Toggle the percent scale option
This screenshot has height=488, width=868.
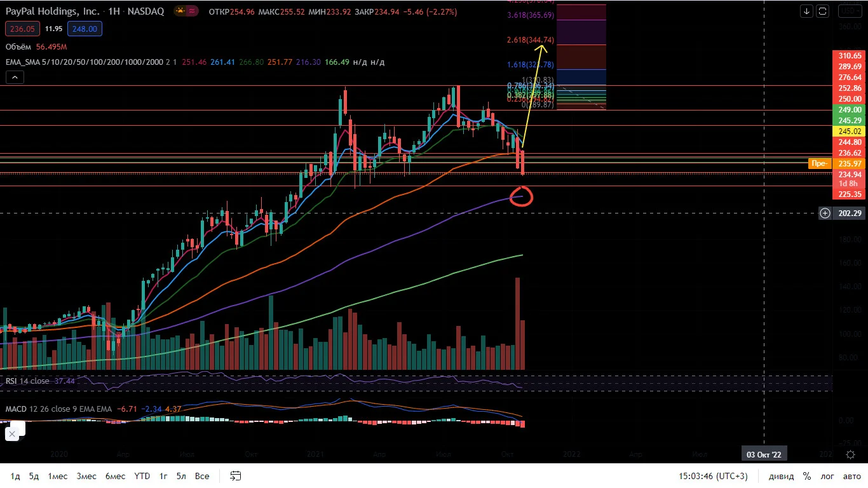tap(807, 476)
